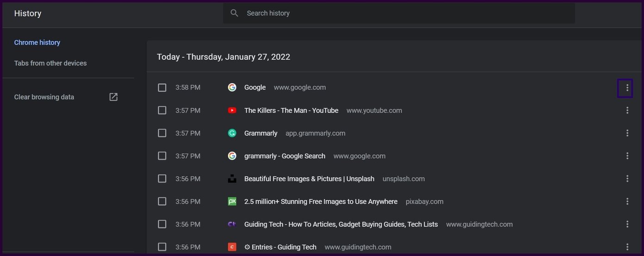644x256 pixels.
Task: Select the checkbox for The Killers YouTube entry
Action: pos(162,110)
